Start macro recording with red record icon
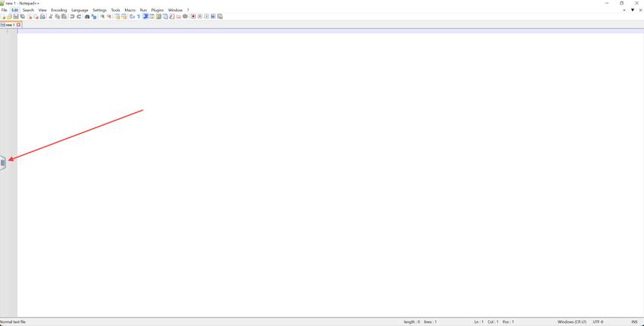The height and width of the screenshot is (326, 644). coord(193,17)
